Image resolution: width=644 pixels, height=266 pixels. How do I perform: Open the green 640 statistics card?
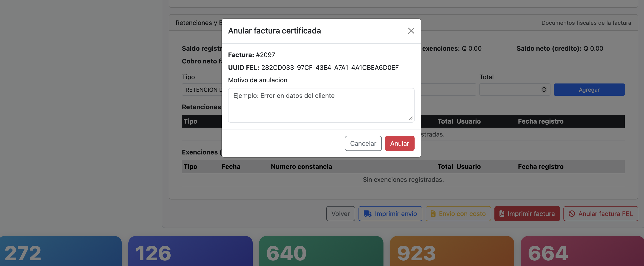(321, 251)
